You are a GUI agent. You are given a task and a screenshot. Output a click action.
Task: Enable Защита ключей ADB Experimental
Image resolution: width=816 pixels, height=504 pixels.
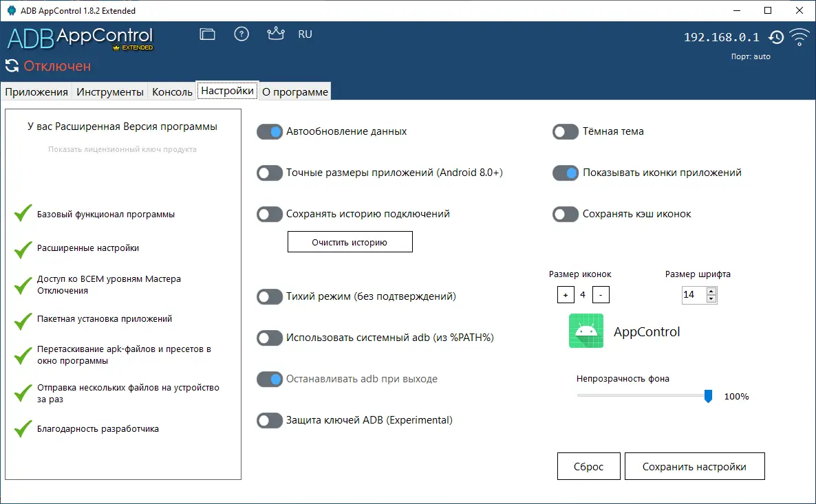tap(270, 419)
